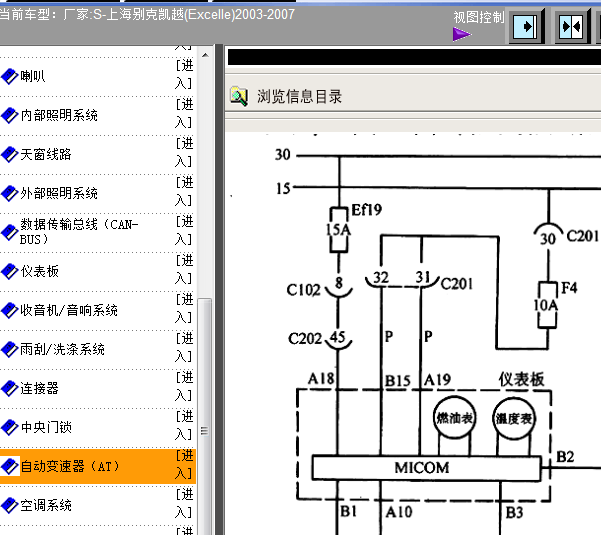Click the book icon beside 空调系统
Screen dimensions: 601x535
click(10, 505)
